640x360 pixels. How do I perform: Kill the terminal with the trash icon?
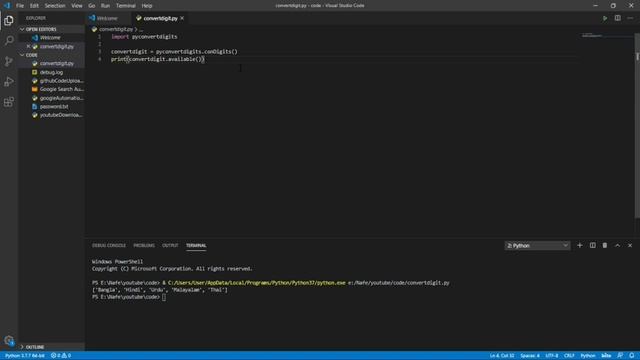click(604, 245)
